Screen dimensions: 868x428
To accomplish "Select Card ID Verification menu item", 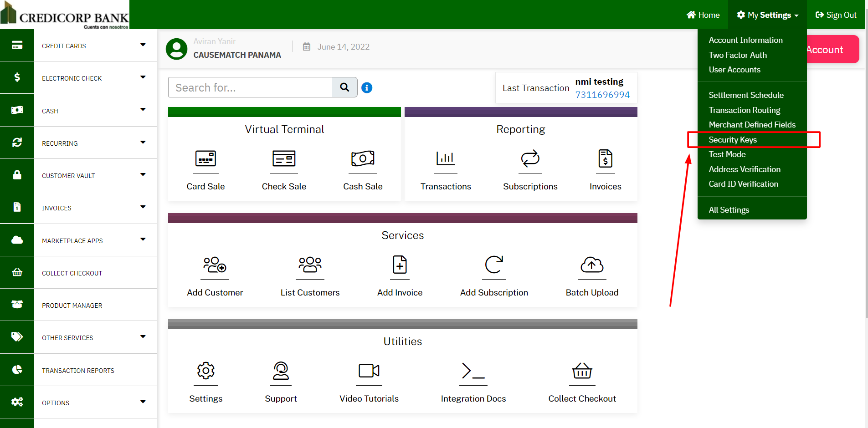I will point(743,184).
